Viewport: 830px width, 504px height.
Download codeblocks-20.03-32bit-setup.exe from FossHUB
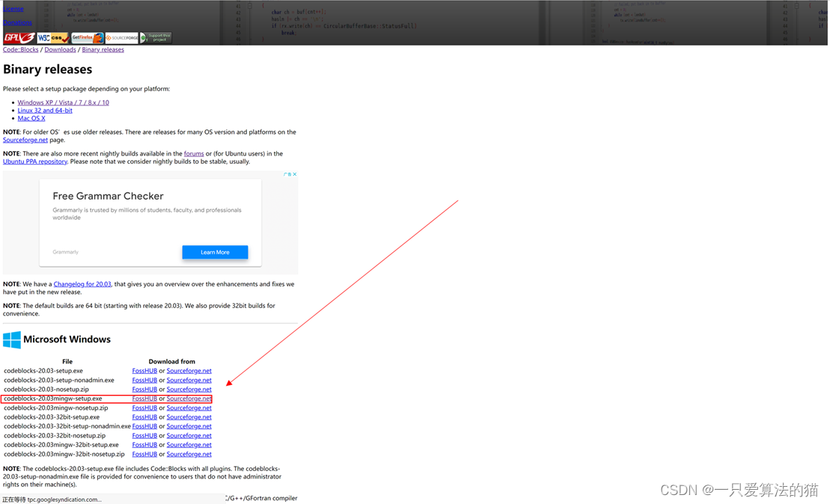point(144,417)
